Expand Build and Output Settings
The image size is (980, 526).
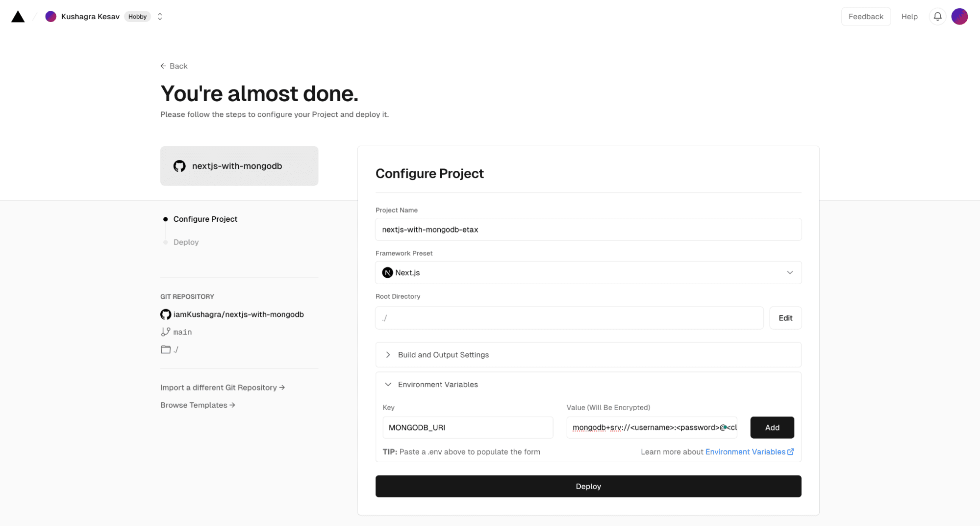pyautogui.click(x=443, y=355)
